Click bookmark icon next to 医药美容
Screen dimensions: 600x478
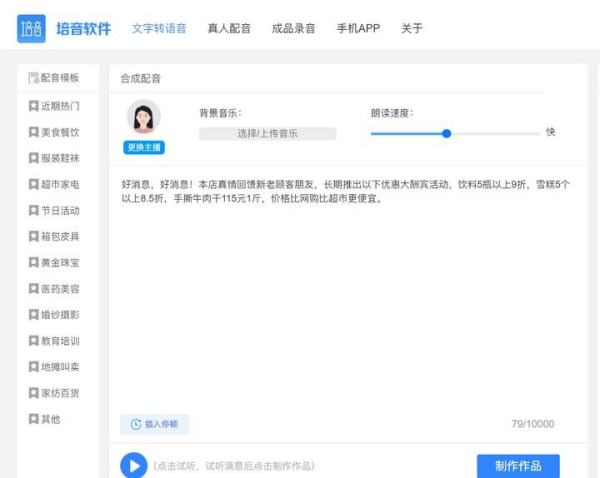(x=34, y=289)
